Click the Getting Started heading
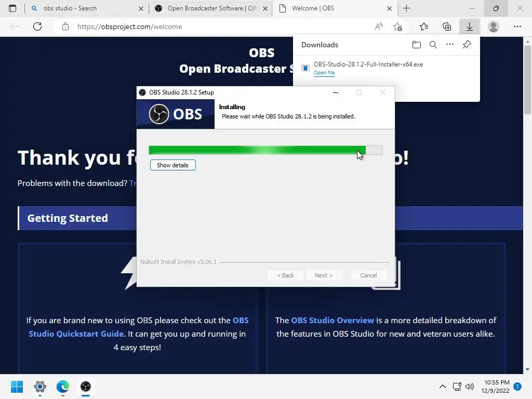Screen dimensions: 532x399 [68, 218]
